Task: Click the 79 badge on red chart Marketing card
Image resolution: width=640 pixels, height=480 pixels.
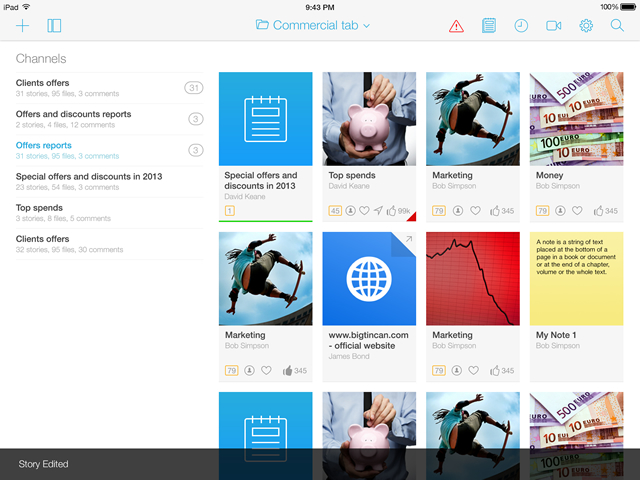Action: click(x=439, y=371)
